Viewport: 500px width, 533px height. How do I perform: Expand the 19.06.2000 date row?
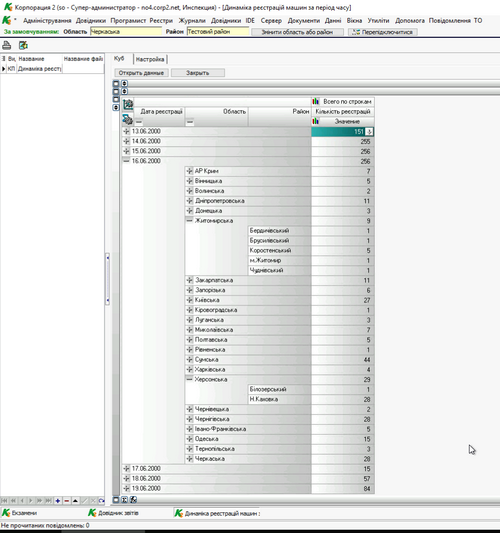click(126, 488)
